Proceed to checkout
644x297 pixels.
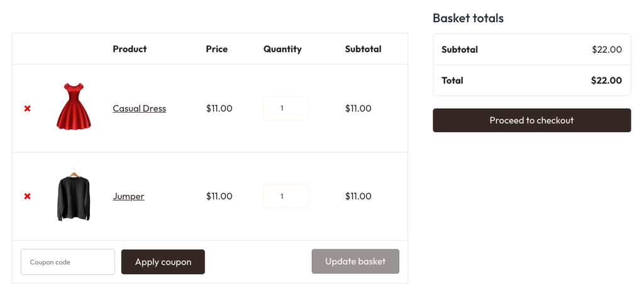(x=531, y=120)
